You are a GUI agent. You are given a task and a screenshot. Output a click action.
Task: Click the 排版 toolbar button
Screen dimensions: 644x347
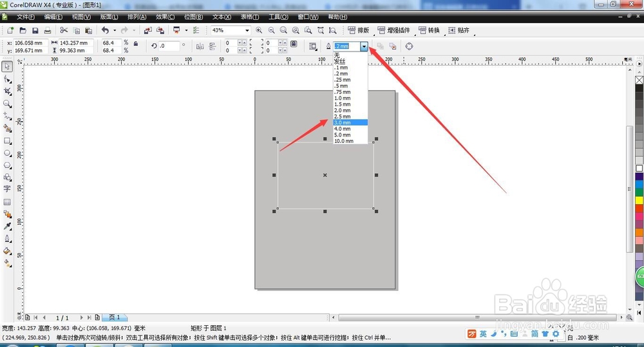(x=359, y=30)
